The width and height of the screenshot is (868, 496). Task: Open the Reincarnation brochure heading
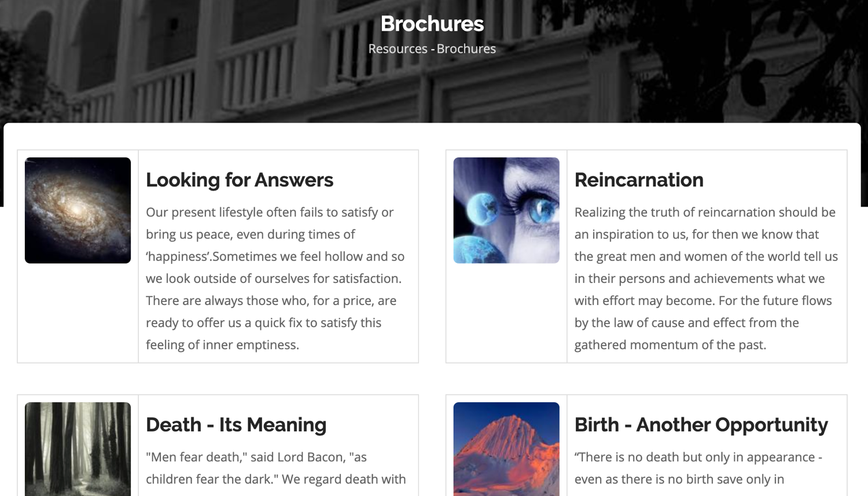639,180
